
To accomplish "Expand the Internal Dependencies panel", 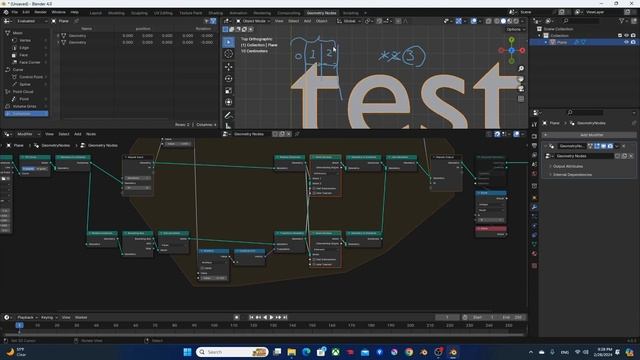I will 571,175.
